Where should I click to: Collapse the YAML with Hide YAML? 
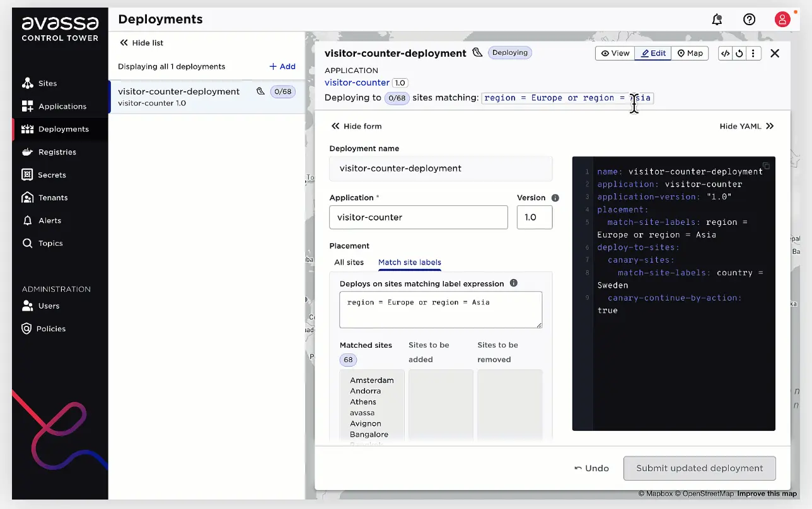click(x=747, y=126)
